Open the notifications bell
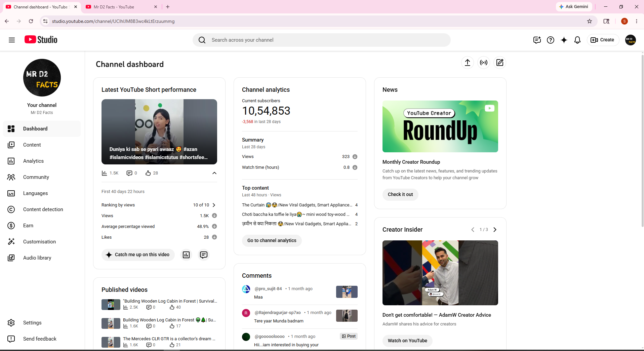 click(x=577, y=40)
